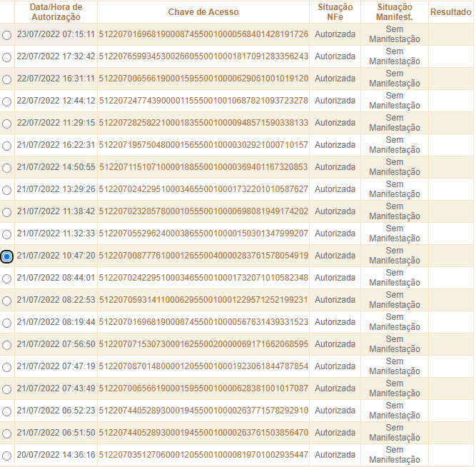This screenshot has height=467, width=476.
Task: Select radio button for 22/07/2022 12:44:12 row
Action: pos(6,102)
